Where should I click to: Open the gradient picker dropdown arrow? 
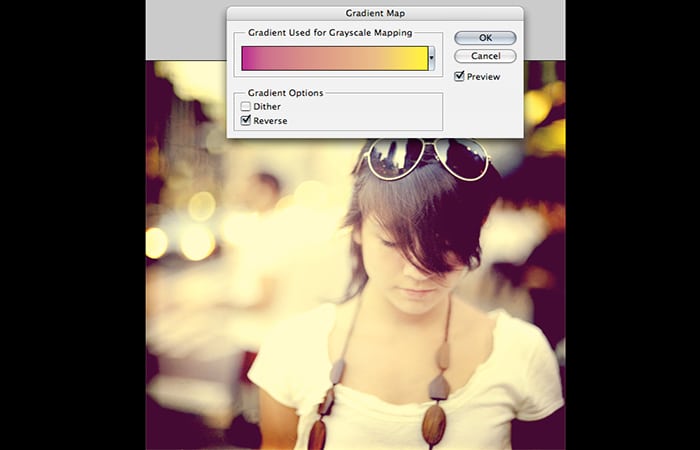click(431, 60)
